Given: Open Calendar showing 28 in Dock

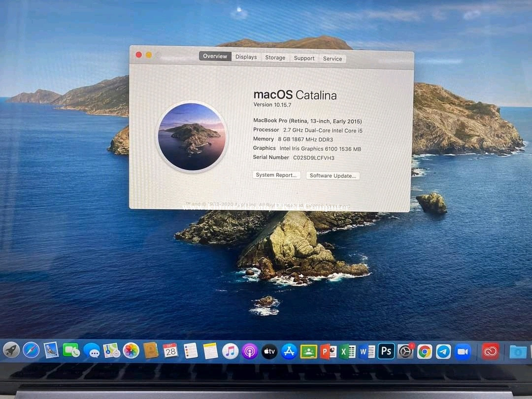Looking at the screenshot, I should point(170,351).
